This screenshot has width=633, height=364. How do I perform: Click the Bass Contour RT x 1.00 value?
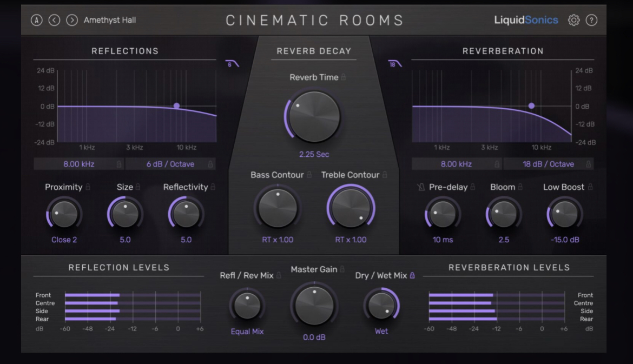pos(278,240)
